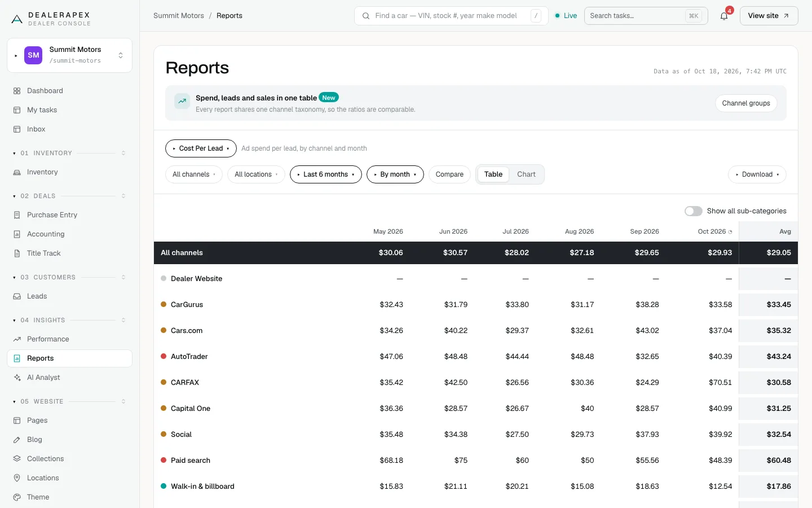812x508 pixels.
Task: Open the Download menu
Action: 757,174
